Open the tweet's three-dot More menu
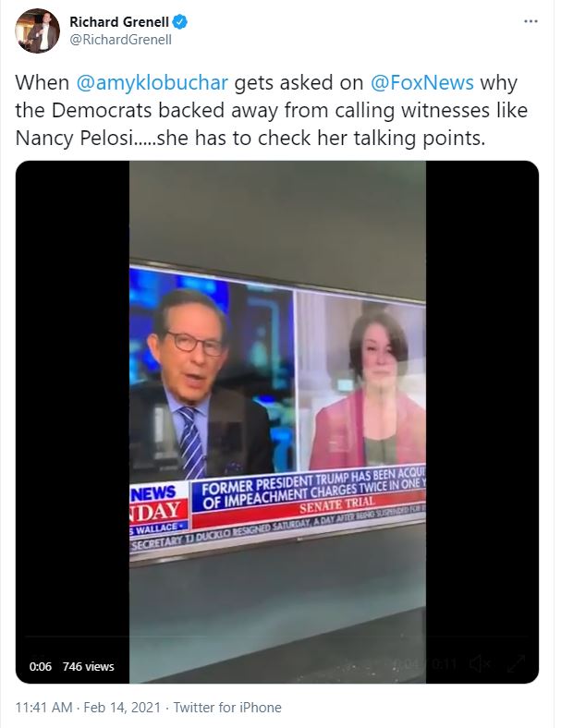The width and height of the screenshot is (561, 728). (x=531, y=22)
